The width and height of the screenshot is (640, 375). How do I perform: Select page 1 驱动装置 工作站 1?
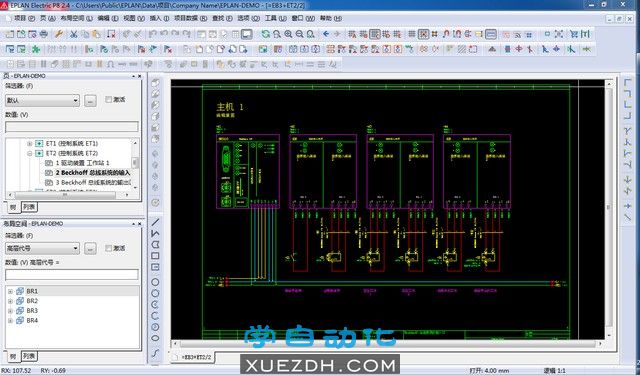(82, 163)
